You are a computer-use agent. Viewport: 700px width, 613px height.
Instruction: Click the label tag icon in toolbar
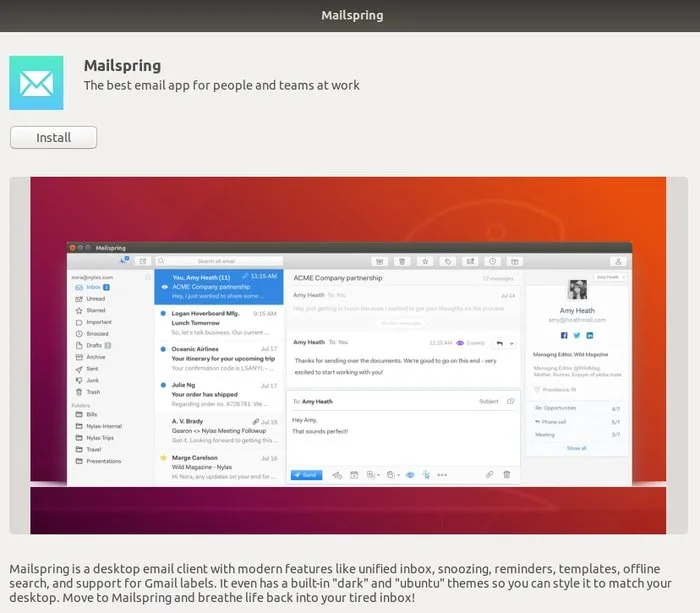pos(447,261)
